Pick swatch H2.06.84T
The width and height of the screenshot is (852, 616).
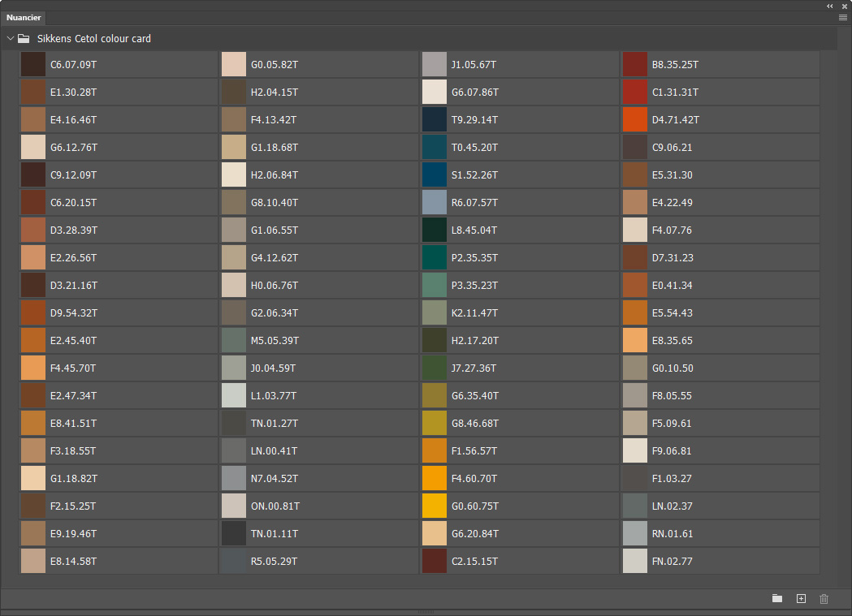234,174
